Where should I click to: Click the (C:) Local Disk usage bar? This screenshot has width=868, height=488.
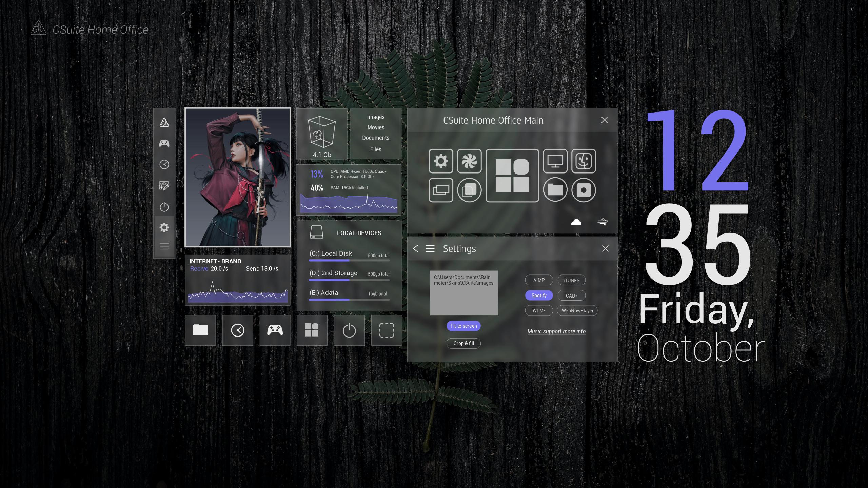(x=349, y=261)
